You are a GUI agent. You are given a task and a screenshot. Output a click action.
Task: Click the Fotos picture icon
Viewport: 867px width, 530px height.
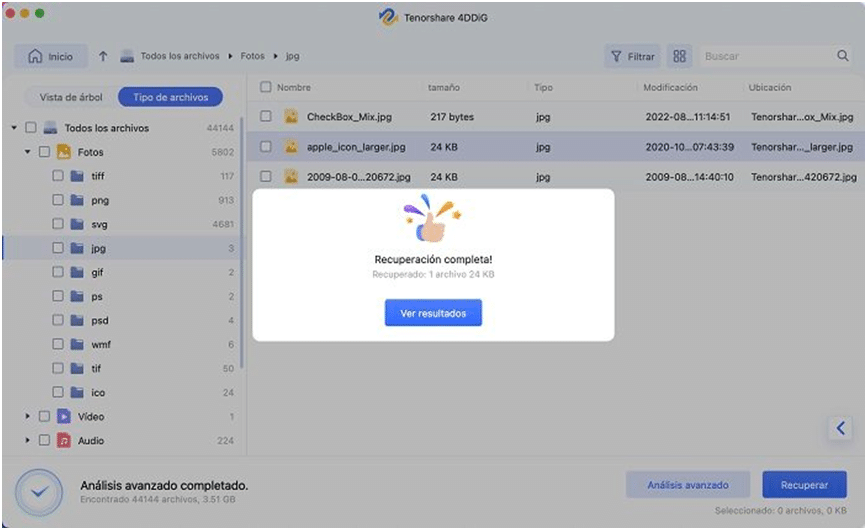[64, 151]
